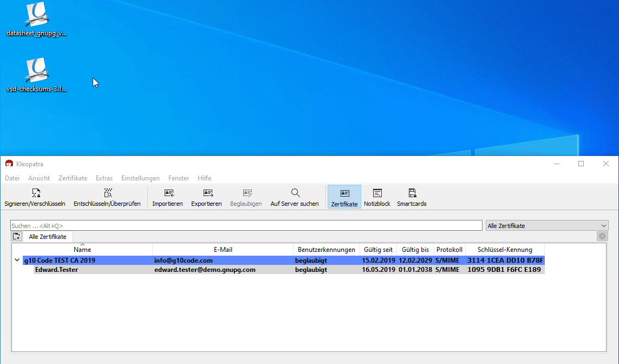The height and width of the screenshot is (364, 619).
Task: Click the Importieren toolbar icon
Action: (167, 197)
